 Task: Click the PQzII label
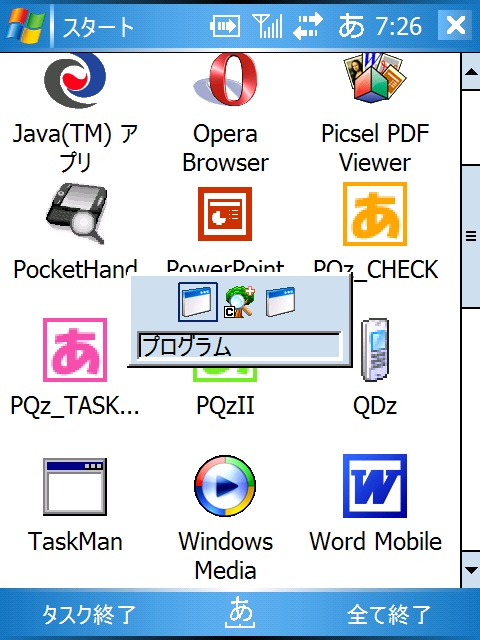tap(225, 405)
